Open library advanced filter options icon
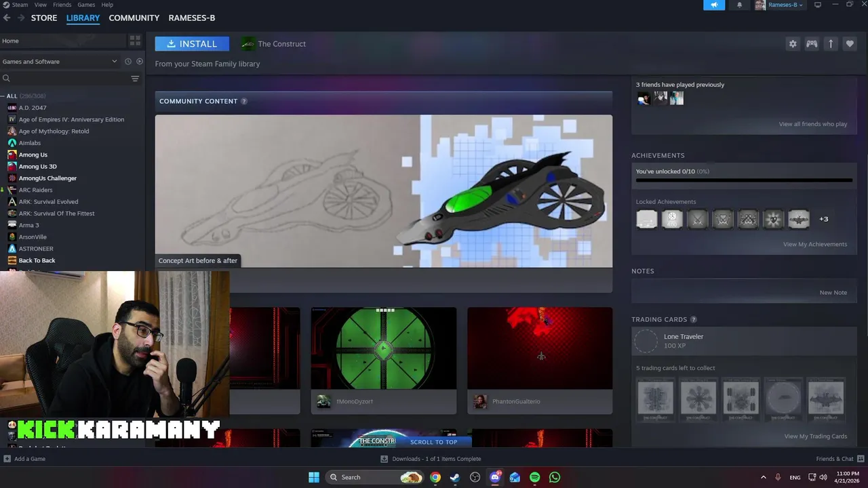Viewport: 868px width, 488px height. tap(135, 79)
